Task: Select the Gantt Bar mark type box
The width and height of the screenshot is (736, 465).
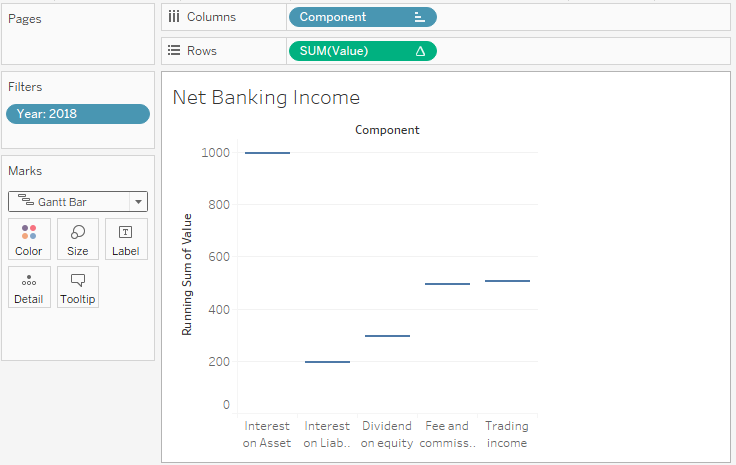Action: click(x=78, y=202)
